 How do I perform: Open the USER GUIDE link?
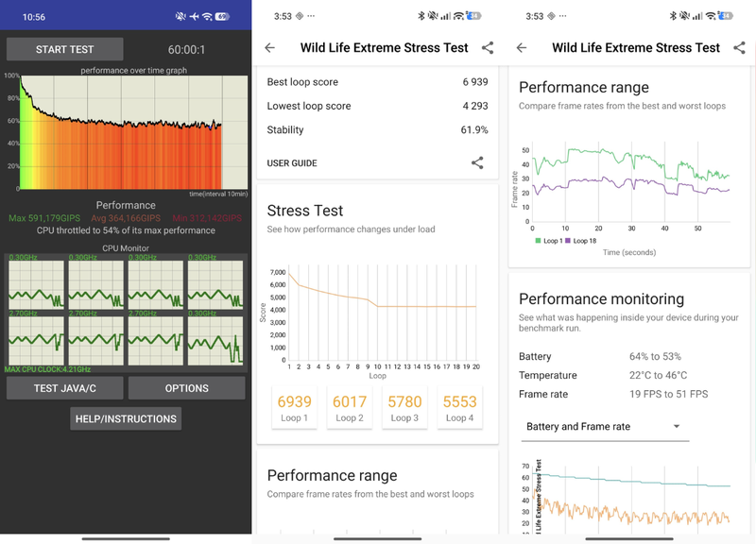(292, 163)
